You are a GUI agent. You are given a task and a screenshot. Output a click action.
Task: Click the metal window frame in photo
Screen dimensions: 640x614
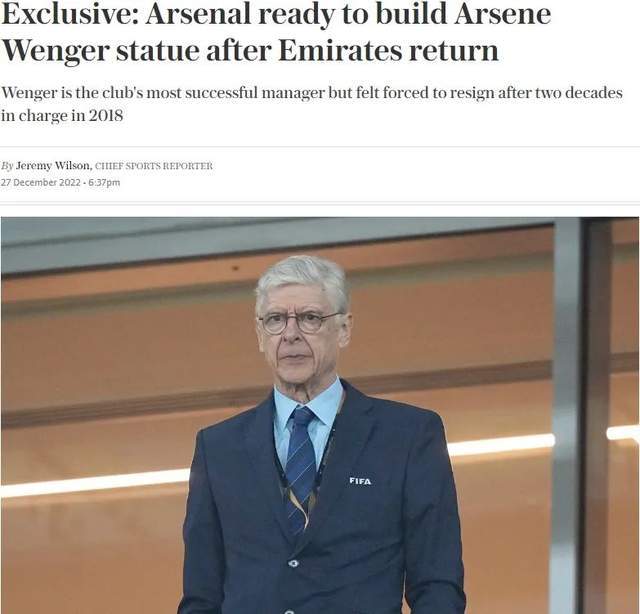click(x=582, y=415)
